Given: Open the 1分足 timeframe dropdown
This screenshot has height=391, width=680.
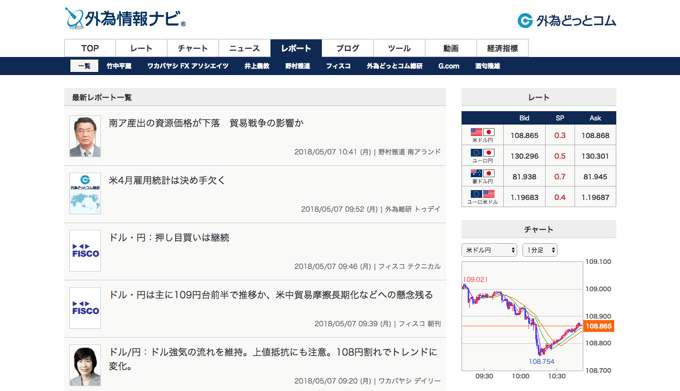Looking at the screenshot, I should click(540, 250).
